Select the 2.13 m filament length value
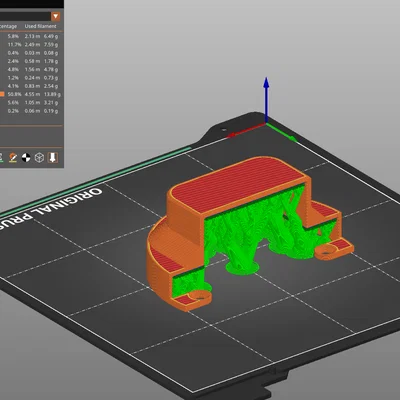The width and height of the screenshot is (400, 400). (32, 36)
